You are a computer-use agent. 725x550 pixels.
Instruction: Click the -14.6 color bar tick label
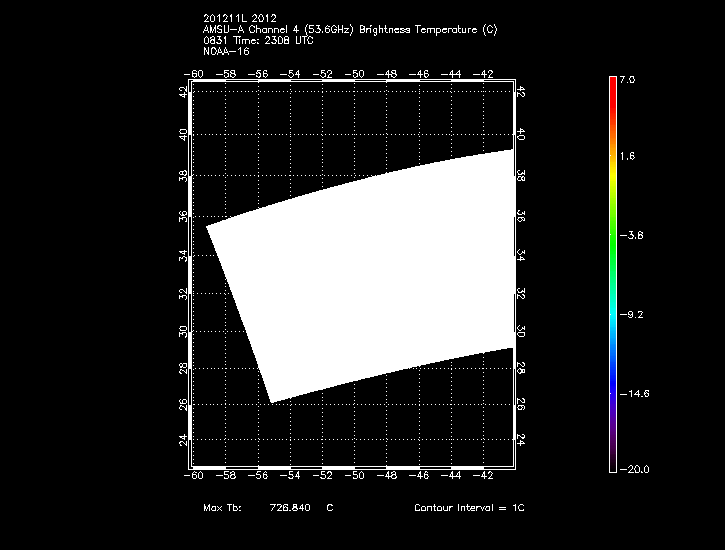632,394
